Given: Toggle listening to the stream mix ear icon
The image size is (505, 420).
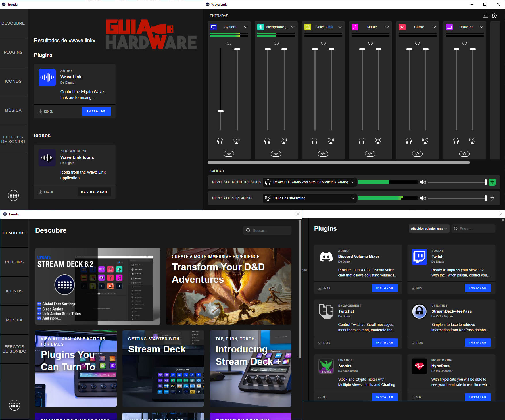Looking at the screenshot, I should coord(492,198).
